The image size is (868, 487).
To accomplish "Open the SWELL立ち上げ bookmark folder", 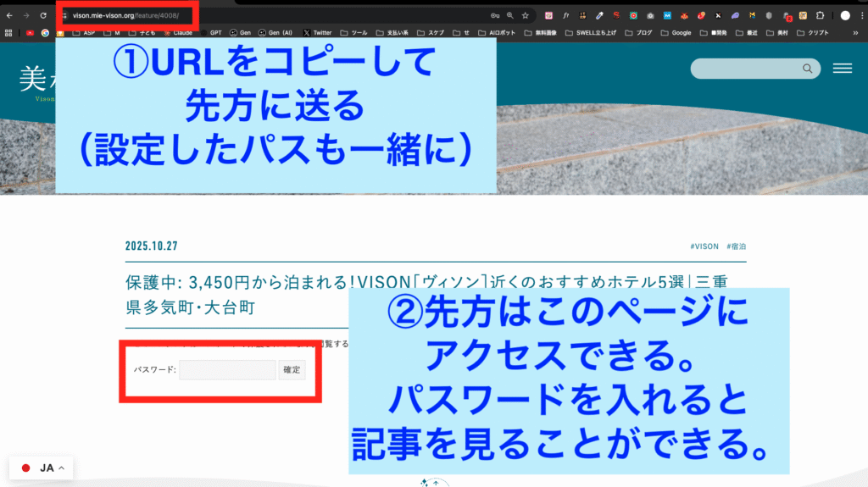I will (591, 33).
